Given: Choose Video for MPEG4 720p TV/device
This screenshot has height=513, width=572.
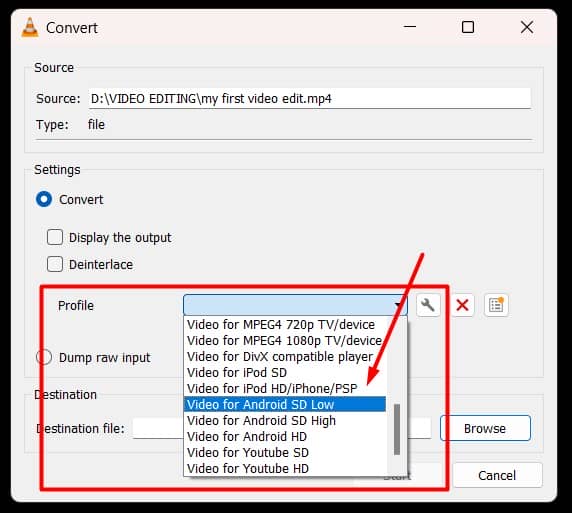Looking at the screenshot, I should (x=285, y=324).
